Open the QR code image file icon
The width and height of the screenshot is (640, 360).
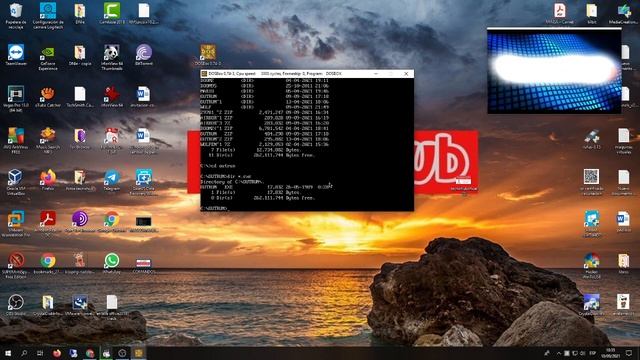pyautogui.click(x=591, y=177)
